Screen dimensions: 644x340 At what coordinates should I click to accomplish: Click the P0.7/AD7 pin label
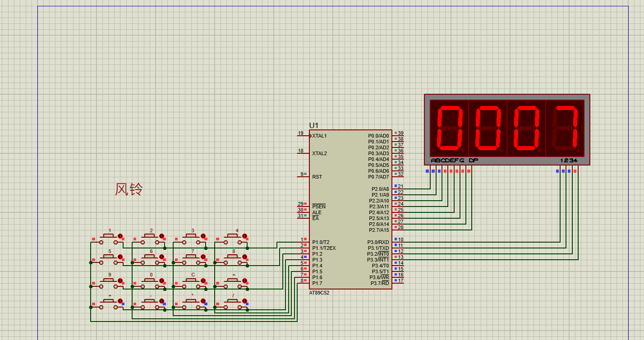[378, 177]
